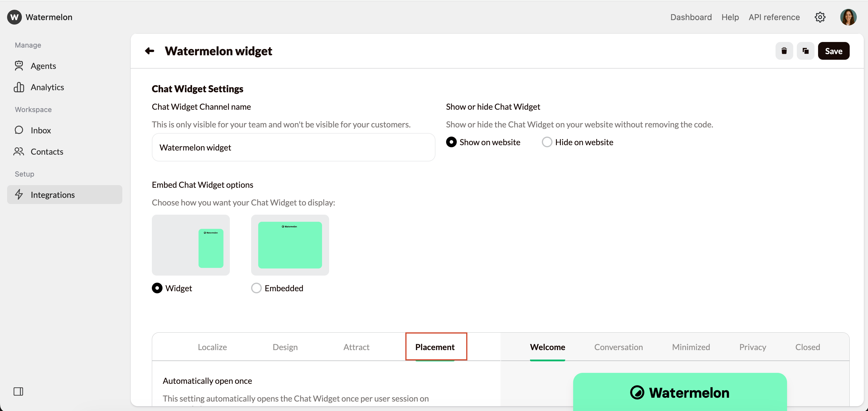Open the settings gear icon
The image size is (868, 411).
point(820,17)
